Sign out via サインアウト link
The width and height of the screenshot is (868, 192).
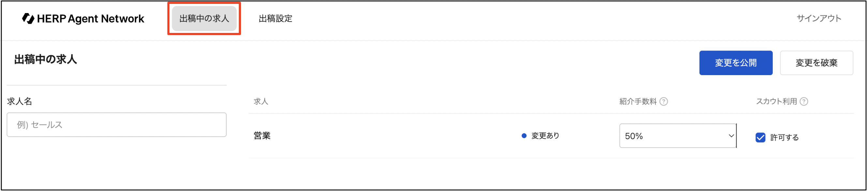tap(819, 18)
